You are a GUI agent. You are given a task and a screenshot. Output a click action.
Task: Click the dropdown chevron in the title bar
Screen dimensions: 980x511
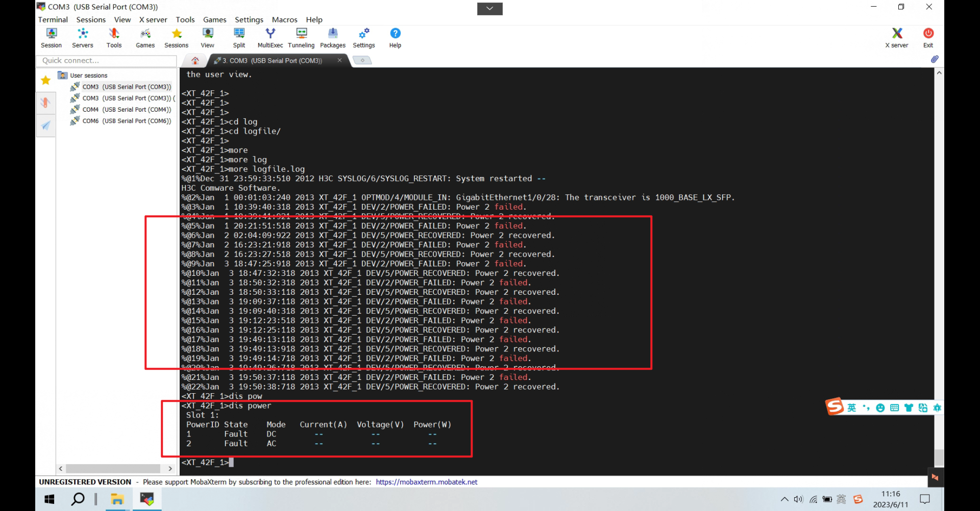click(490, 9)
